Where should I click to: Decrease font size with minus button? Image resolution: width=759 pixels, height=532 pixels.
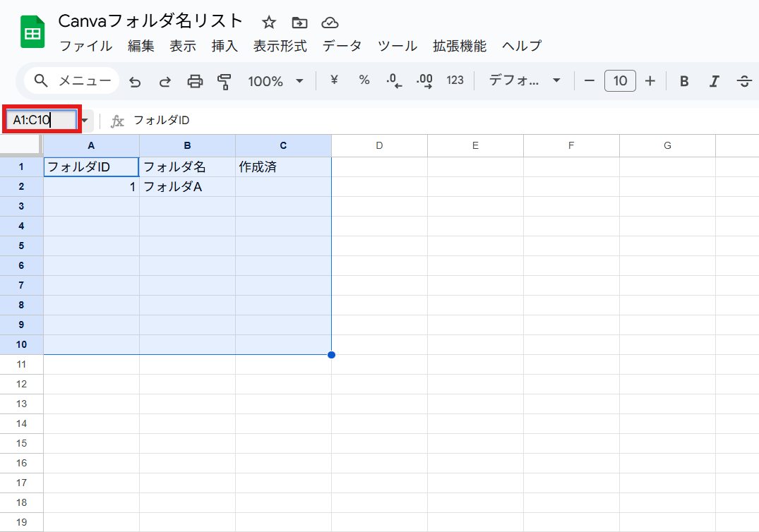click(589, 80)
